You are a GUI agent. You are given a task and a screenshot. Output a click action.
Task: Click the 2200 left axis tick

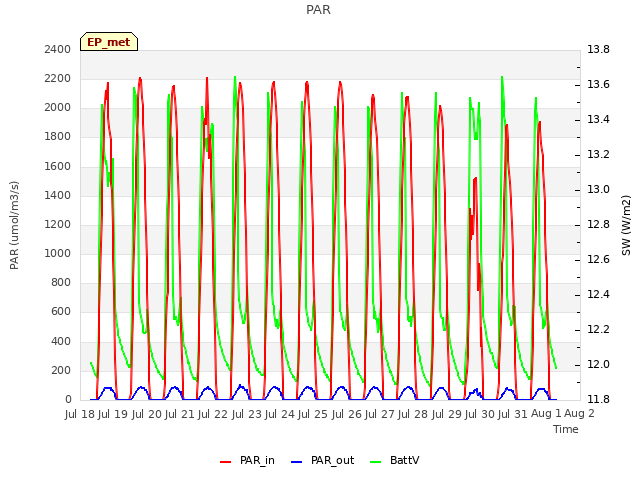pos(58,79)
